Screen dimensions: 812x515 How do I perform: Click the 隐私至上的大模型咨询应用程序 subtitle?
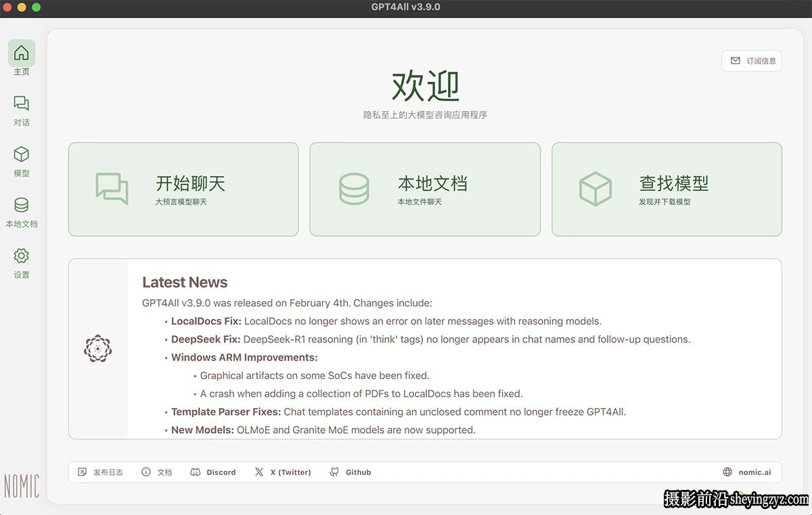426,115
